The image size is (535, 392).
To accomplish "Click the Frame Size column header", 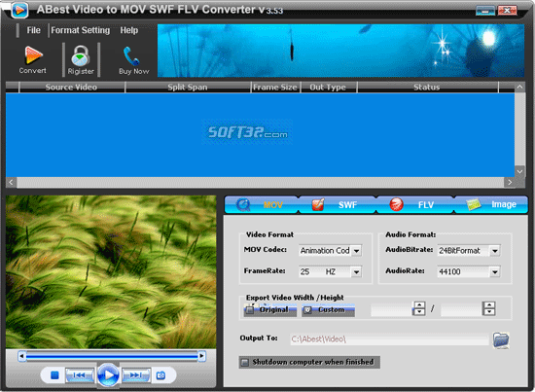I will pyautogui.click(x=275, y=88).
